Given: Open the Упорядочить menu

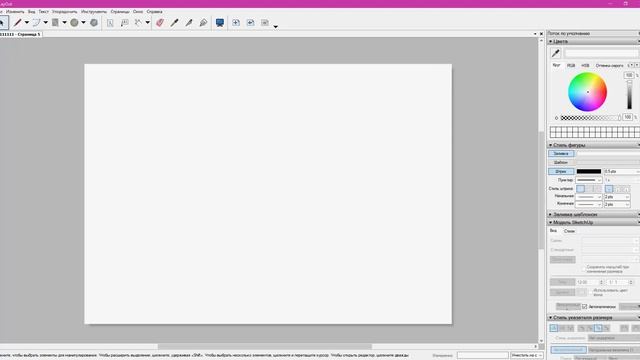Looking at the screenshot, I should click(64, 12).
